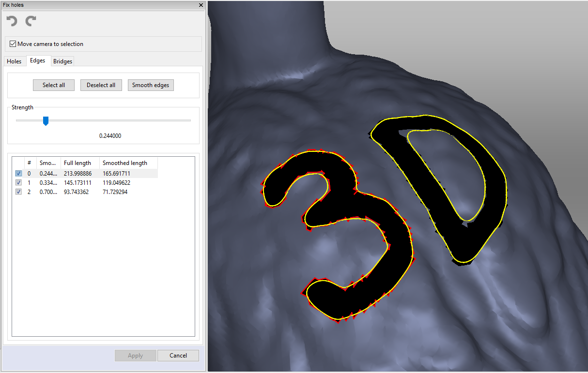Click the Smooth edges button
This screenshot has height=373, width=588.
point(151,85)
